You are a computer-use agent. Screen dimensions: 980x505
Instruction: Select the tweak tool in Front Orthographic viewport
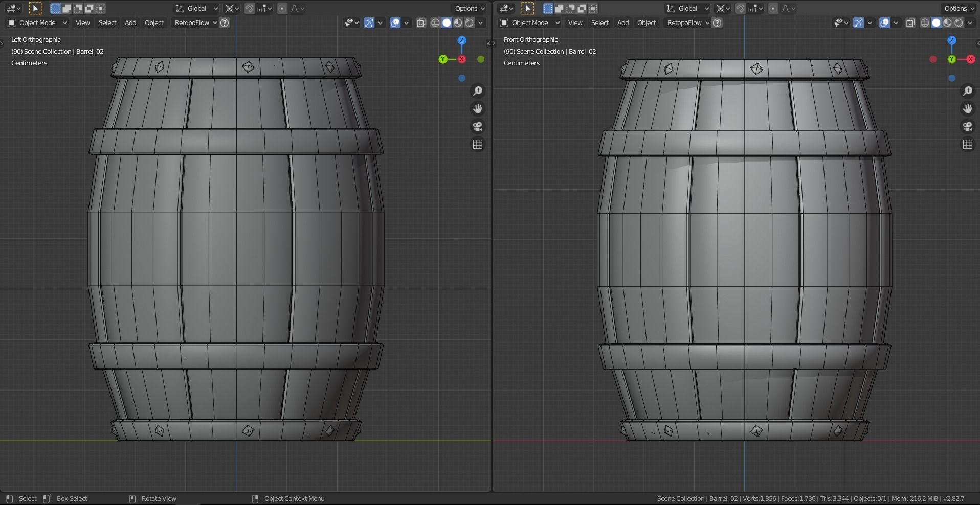coord(527,8)
